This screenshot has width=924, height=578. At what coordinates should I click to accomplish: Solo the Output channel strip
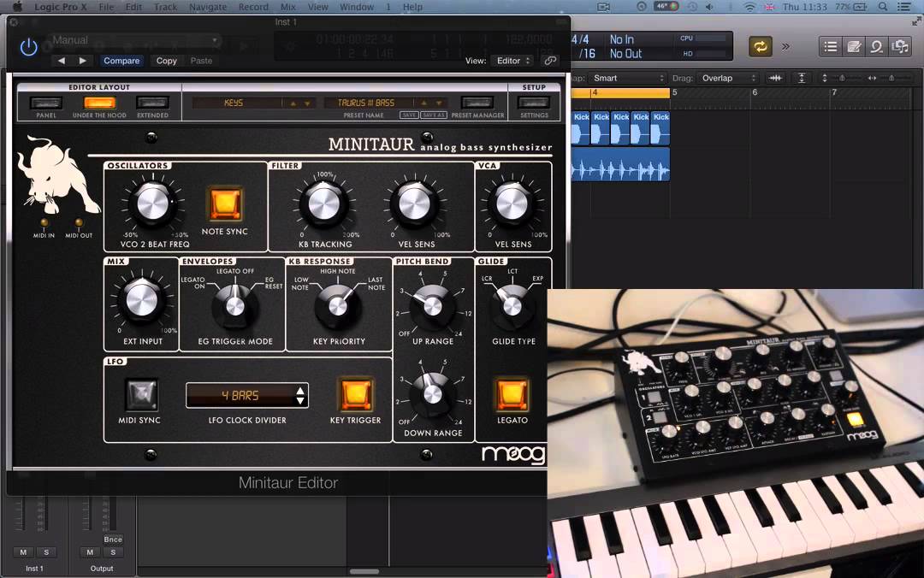(x=113, y=552)
